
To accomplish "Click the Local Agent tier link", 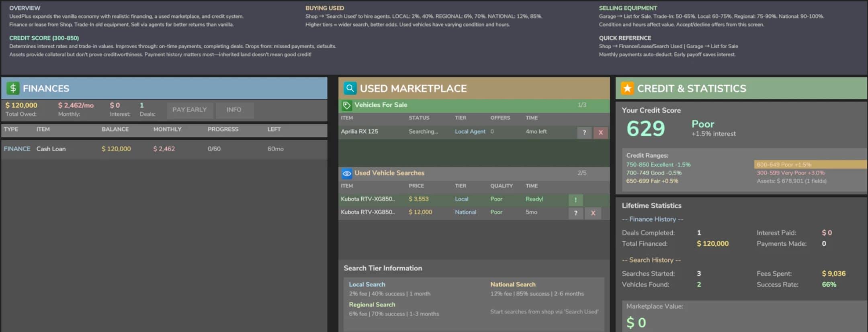I will point(470,132).
